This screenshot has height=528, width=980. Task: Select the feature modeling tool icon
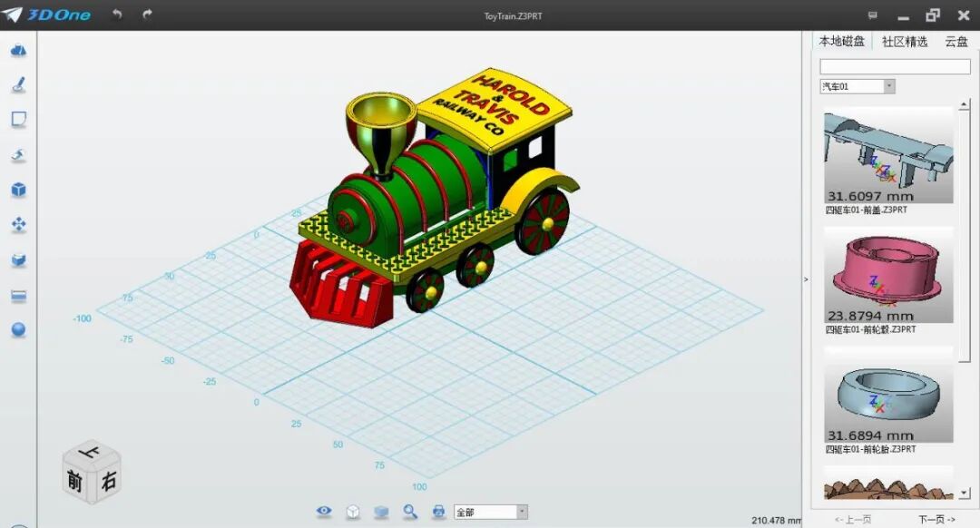(x=18, y=155)
